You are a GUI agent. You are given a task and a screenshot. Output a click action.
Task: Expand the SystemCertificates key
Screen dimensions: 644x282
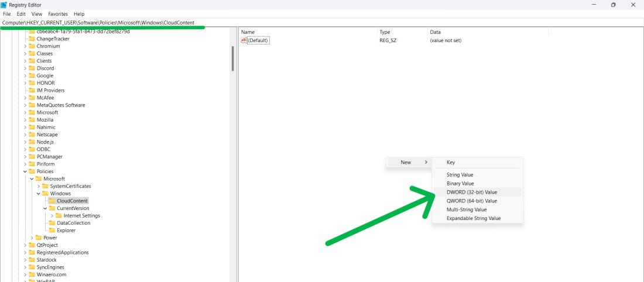(x=39, y=187)
